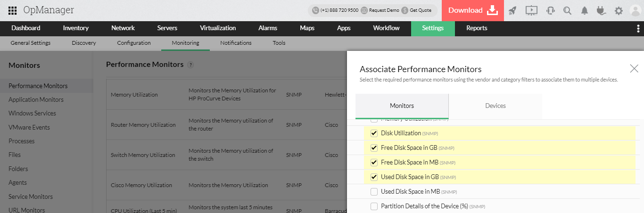Click the plug integrations icon

[x=602, y=10]
